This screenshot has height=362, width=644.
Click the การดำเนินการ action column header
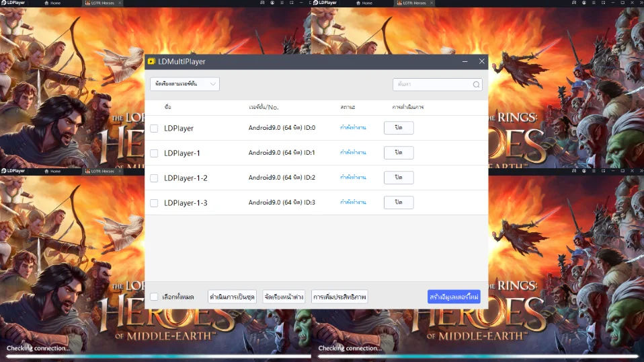coord(408,107)
